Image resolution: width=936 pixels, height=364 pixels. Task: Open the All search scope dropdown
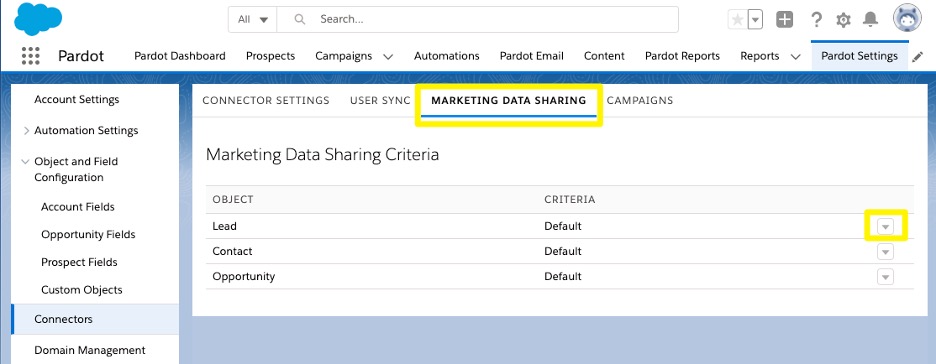(x=253, y=19)
